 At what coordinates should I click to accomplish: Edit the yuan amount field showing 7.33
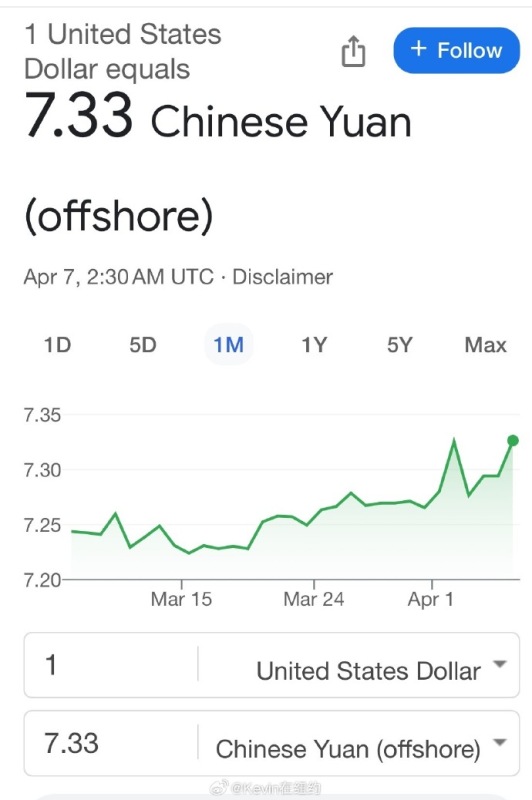pyautogui.click(x=111, y=743)
